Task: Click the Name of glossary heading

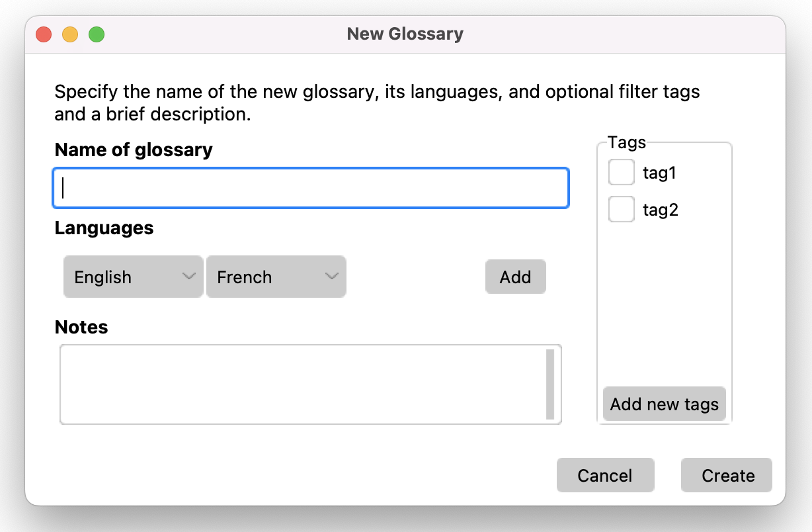Action: tap(134, 150)
